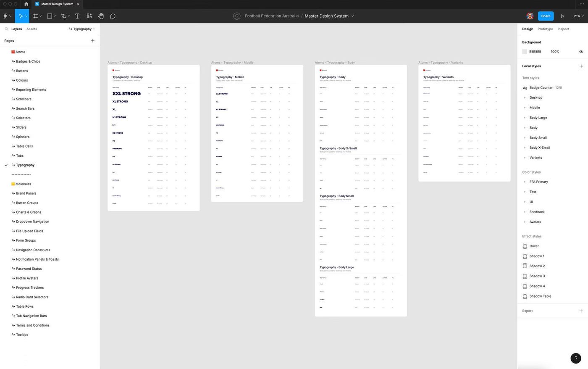The width and height of the screenshot is (588, 369).
Task: Select the Move tool
Action: [x=21, y=16]
